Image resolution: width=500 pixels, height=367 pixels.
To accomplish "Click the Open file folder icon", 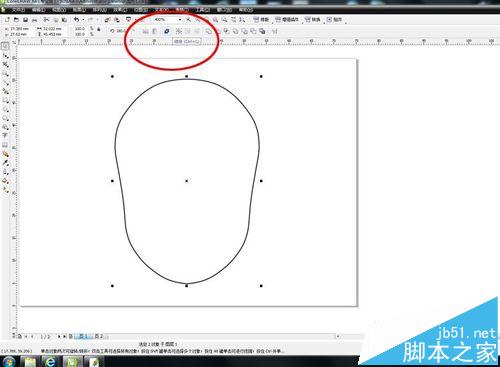I will coord(16,20).
